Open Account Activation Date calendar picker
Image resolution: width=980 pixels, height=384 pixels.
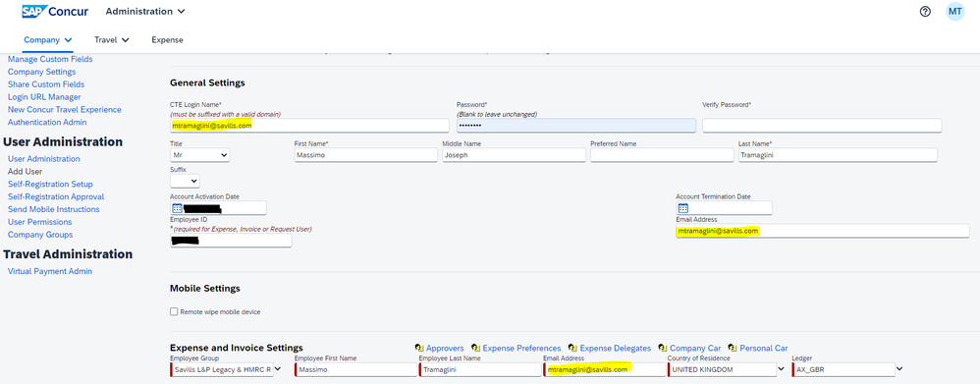tap(176, 208)
